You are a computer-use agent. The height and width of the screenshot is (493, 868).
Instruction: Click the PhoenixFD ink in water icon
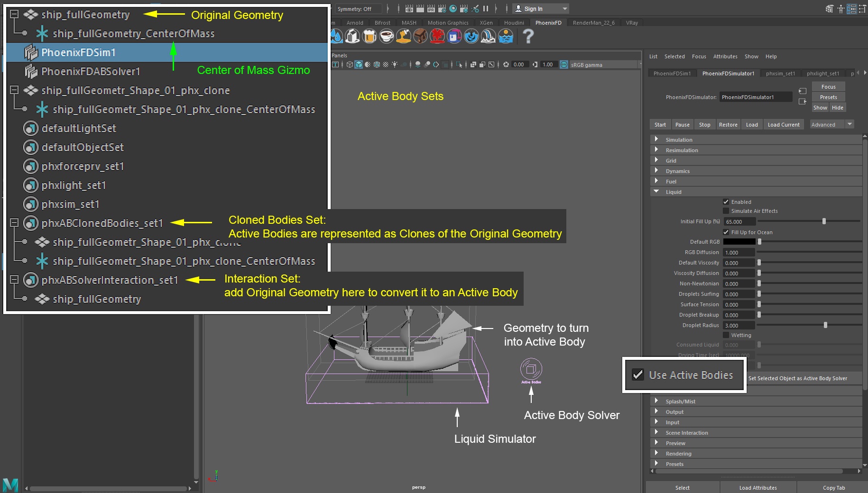point(471,36)
